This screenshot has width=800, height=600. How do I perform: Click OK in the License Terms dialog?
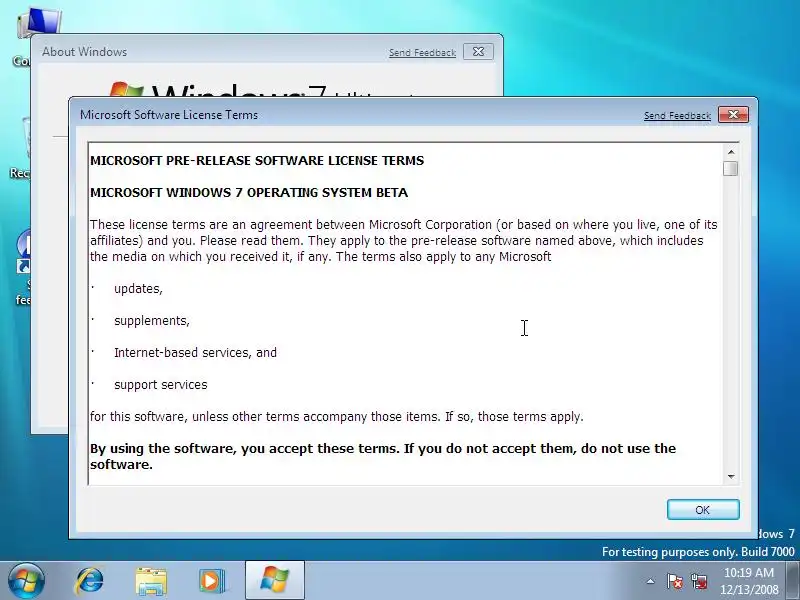click(703, 510)
